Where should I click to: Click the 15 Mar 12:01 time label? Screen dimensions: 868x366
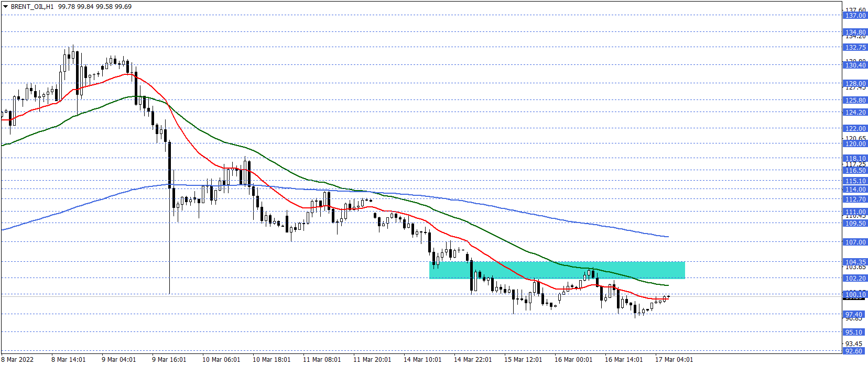(x=523, y=360)
